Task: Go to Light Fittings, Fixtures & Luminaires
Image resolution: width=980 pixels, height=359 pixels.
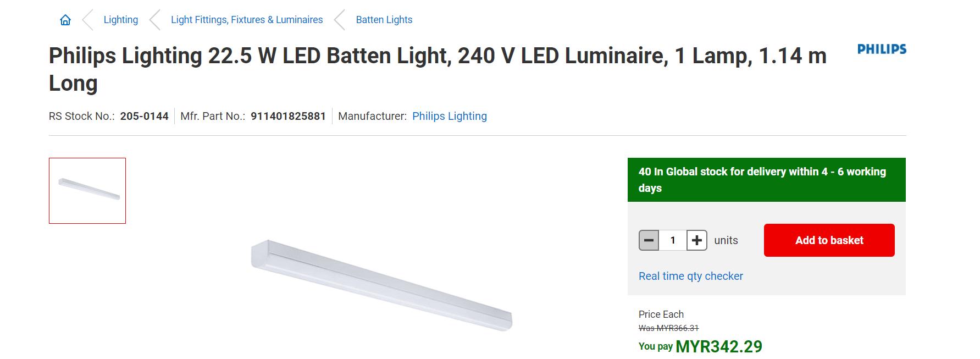Action: pos(247,20)
